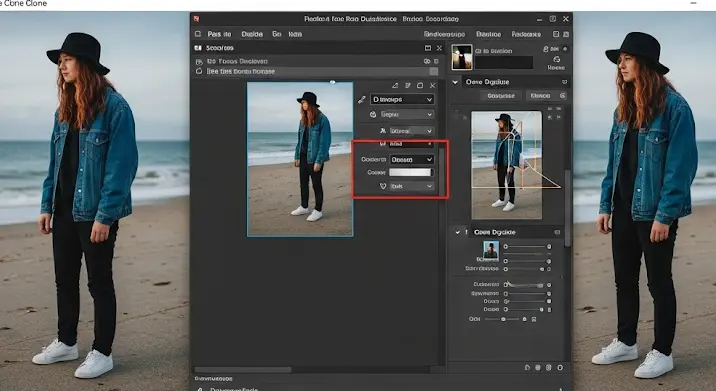The width and height of the screenshot is (716, 391).
Task: Click the last circle icon in the right panel's bottom toolbar
Action: coord(560,367)
